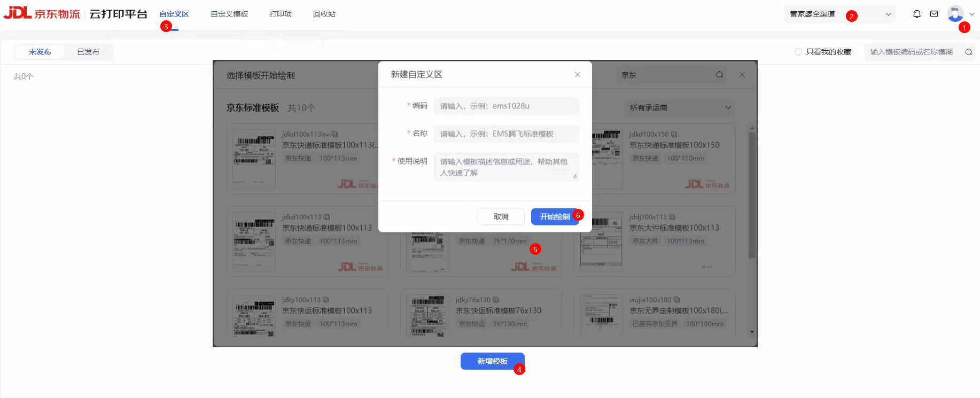The width and height of the screenshot is (980, 398).
Task: Click the search icon in the 京东 template search
Action: (720, 75)
